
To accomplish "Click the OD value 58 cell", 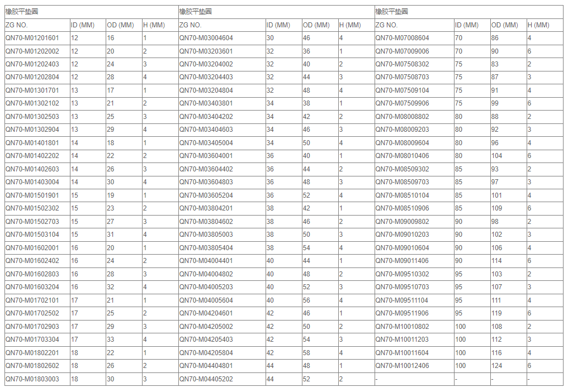I will click(x=306, y=353).
